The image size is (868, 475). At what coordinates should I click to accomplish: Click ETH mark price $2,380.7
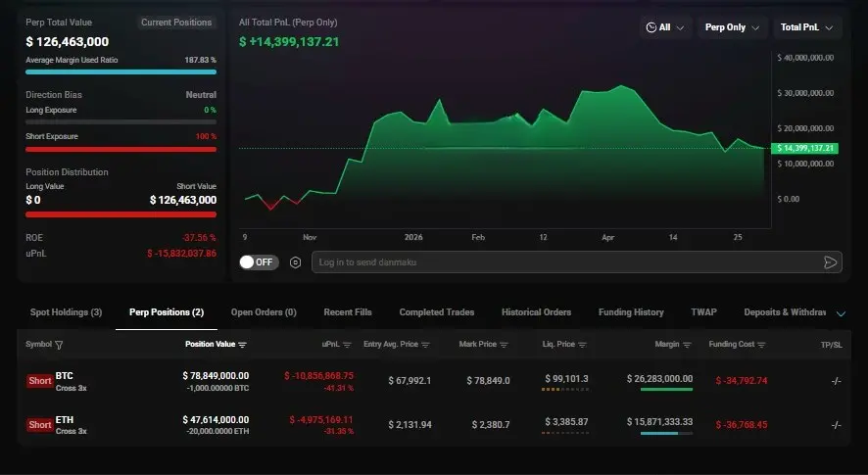[x=491, y=425]
